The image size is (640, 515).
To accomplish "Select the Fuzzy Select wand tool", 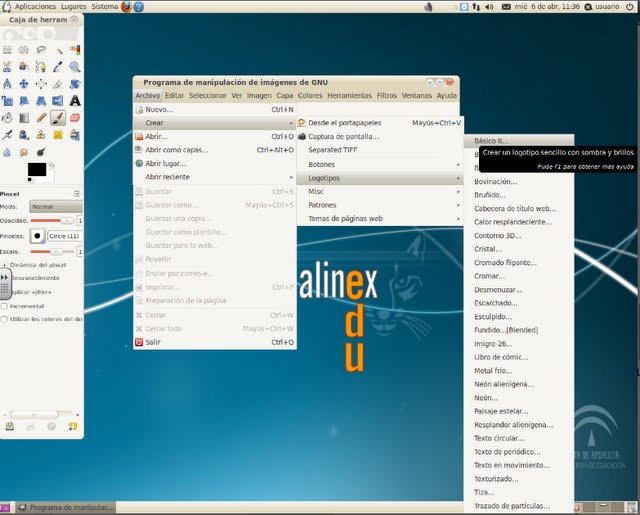I will [58, 50].
